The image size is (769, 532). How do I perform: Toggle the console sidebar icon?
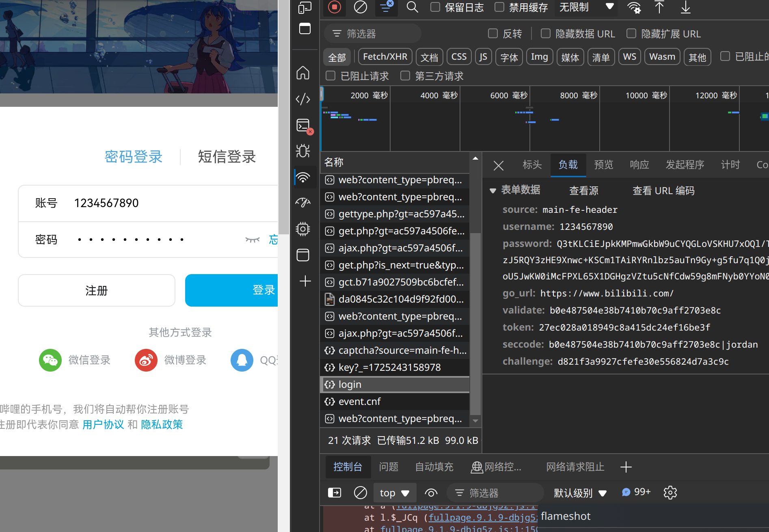[335, 493]
